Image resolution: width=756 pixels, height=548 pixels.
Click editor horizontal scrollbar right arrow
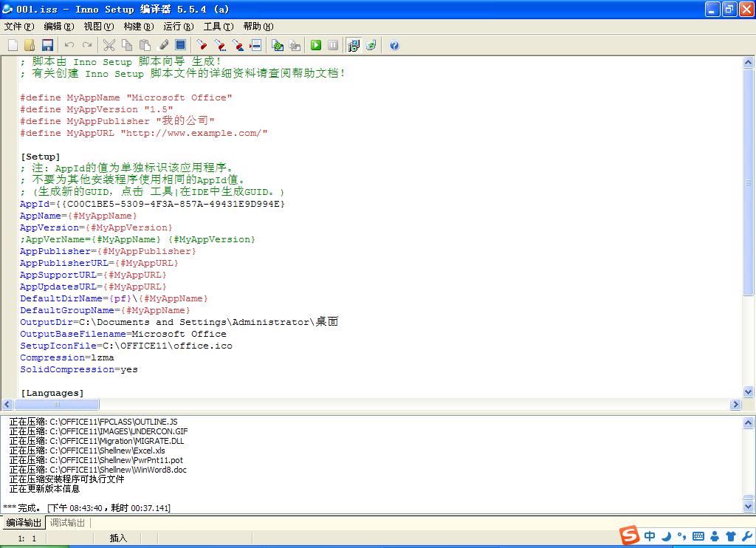tap(735, 404)
